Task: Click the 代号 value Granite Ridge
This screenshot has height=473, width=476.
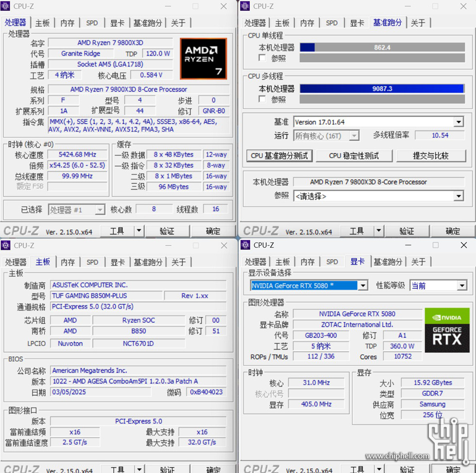Action: (81, 54)
